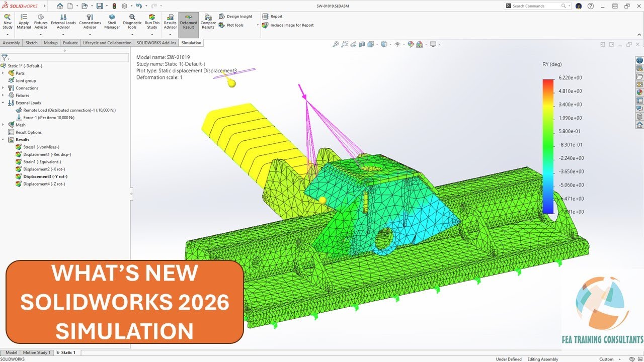
Task: Open the Plot Tools dropdown arrow
Action: pyautogui.click(x=258, y=25)
